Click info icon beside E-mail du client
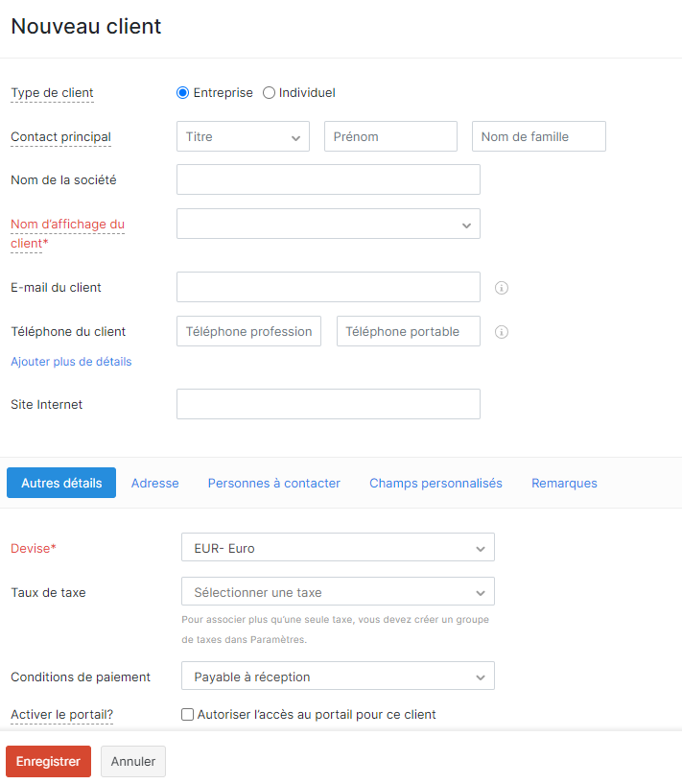Screen dimensions: 682x784 (501, 288)
